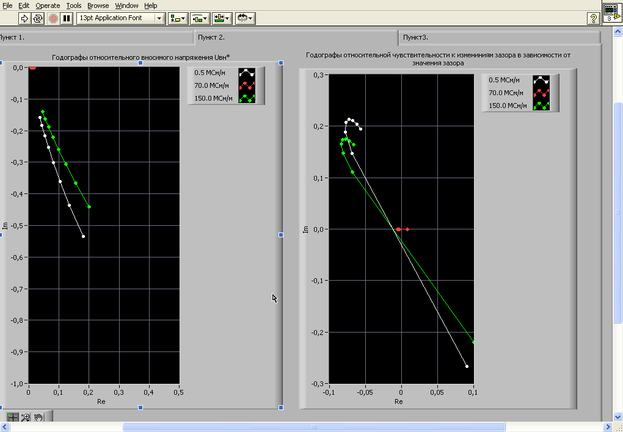Open the Help menu
Image resolution: width=623 pixels, height=432 pixels.
[151, 6]
